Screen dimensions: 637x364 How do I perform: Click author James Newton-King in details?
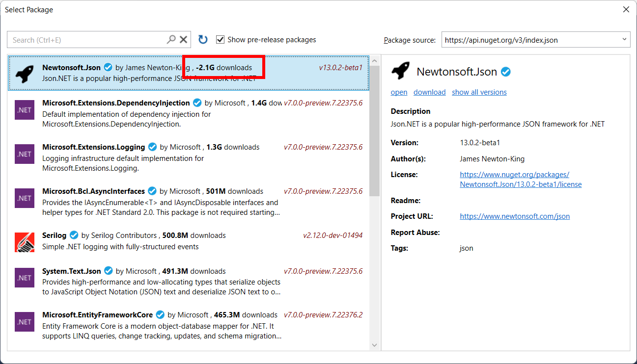[x=492, y=159]
